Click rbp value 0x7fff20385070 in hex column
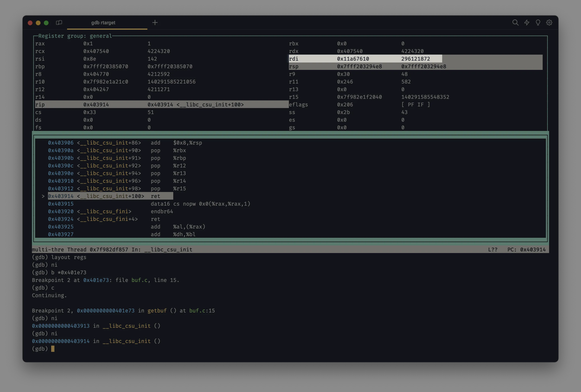Image resolution: width=581 pixels, height=392 pixels. [106, 66]
